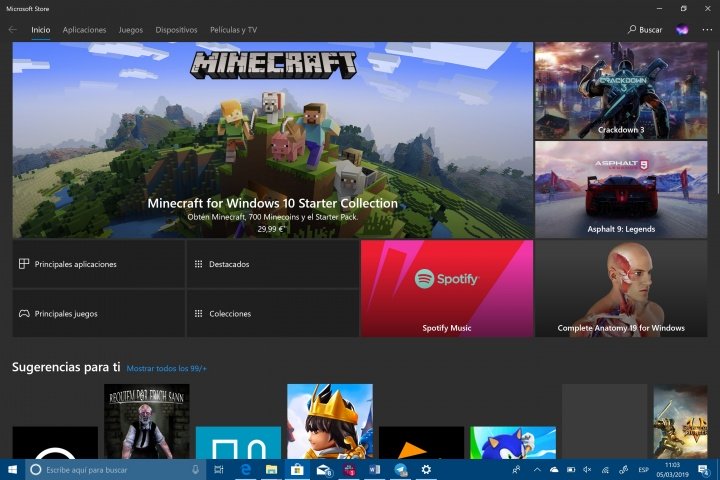Open the Destacados section
The image size is (720, 480).
(x=272, y=264)
